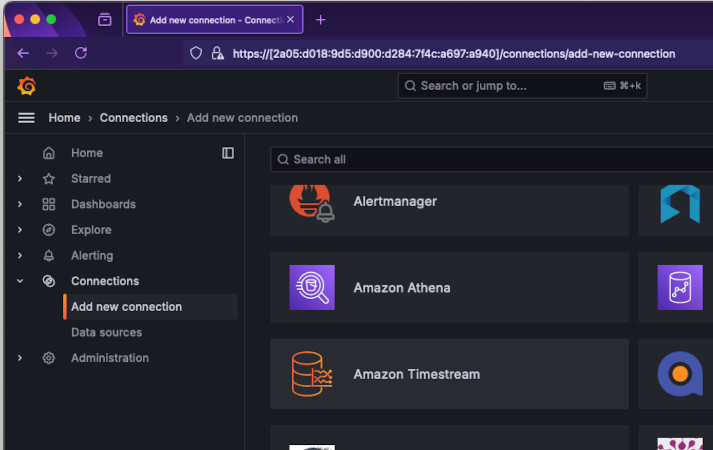Close the Add new connection tab
The image size is (713, 450).
291,20
